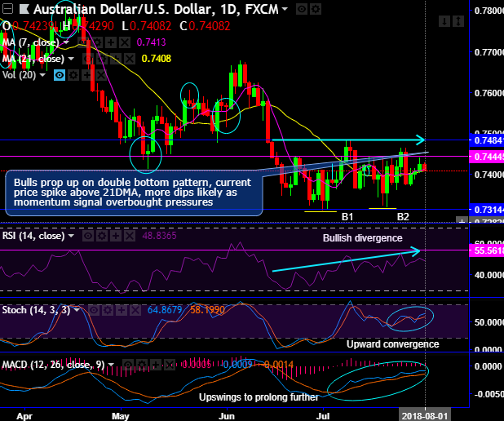Expand the Vol (20) indicator dropdown arrow
Viewport: 504px width, 421px height.
[42, 75]
